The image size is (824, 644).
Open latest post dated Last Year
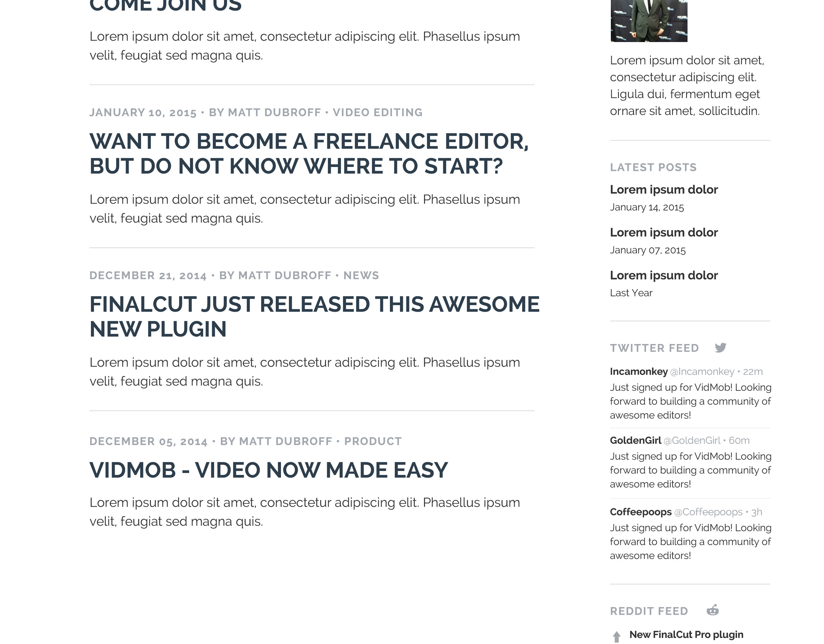click(664, 275)
